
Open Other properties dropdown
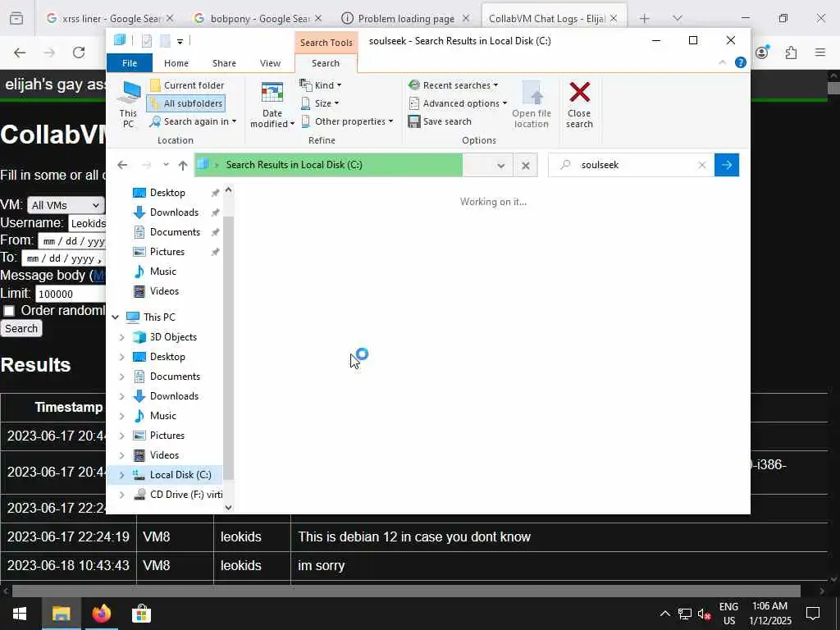click(347, 121)
